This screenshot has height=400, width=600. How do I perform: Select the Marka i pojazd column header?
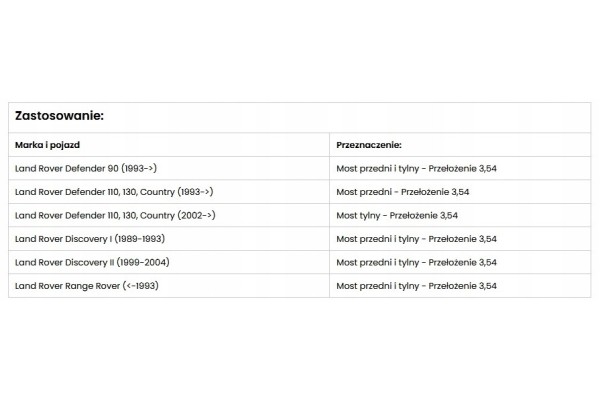(47, 145)
